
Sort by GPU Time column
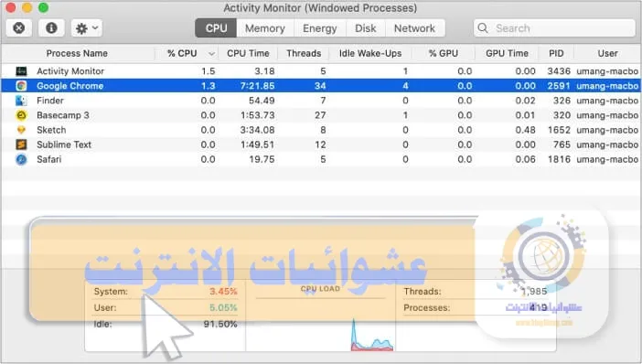click(x=507, y=53)
